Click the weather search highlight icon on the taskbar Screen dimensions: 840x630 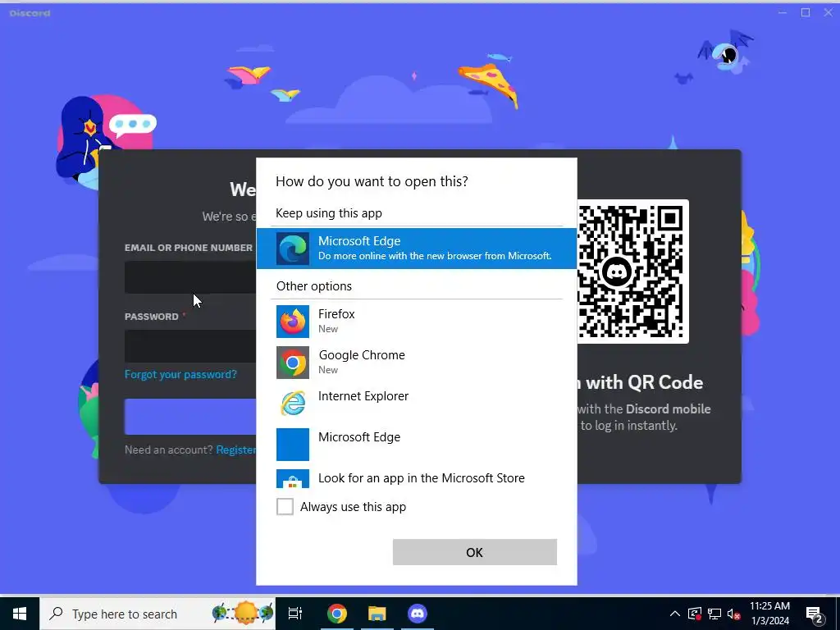[243, 614]
